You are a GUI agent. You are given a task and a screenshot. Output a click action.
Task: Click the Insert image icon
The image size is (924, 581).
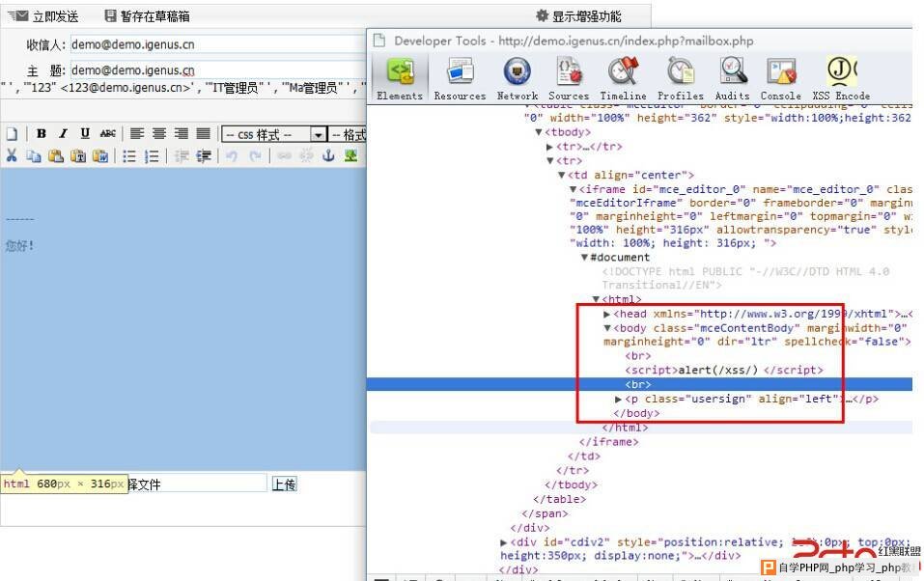click(x=350, y=155)
